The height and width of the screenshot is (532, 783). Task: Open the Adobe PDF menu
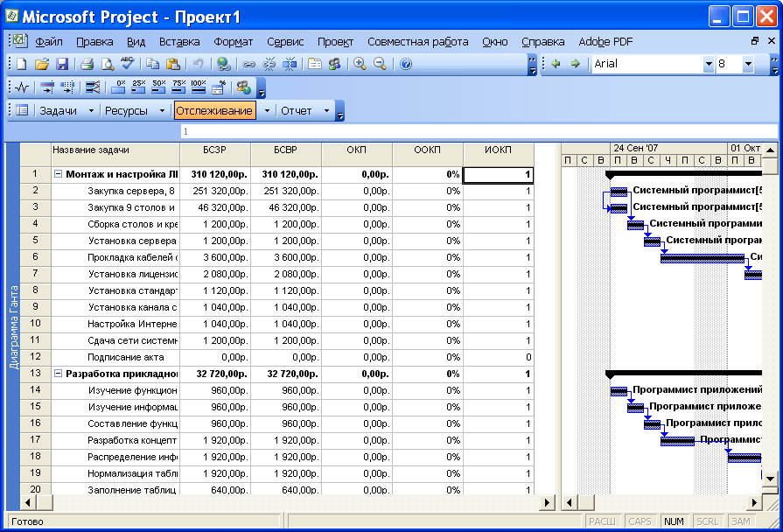(x=605, y=42)
